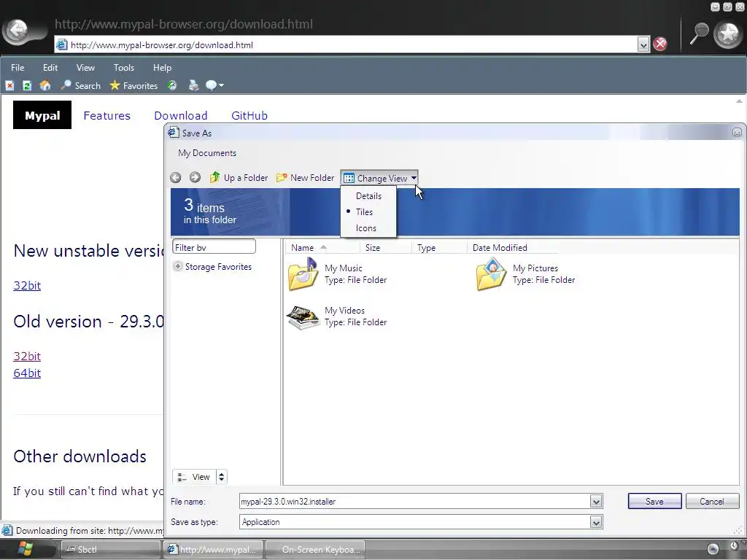This screenshot has width=747, height=560.
Task: Open the Tools menu
Action: point(124,68)
